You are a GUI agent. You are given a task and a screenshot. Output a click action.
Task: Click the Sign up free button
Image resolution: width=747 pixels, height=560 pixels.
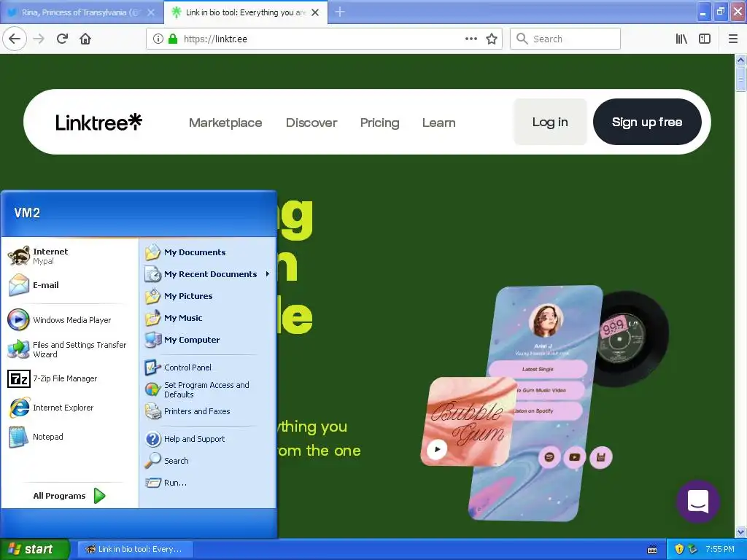(647, 122)
